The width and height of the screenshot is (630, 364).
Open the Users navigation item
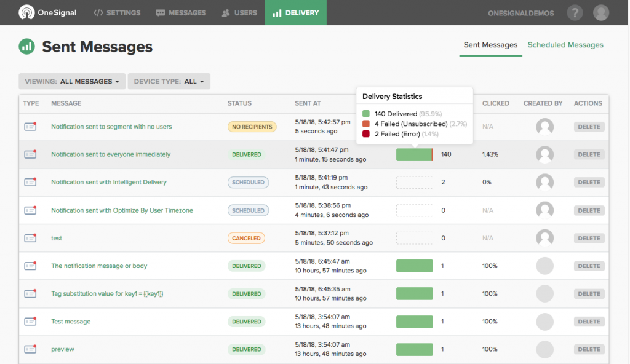click(239, 13)
